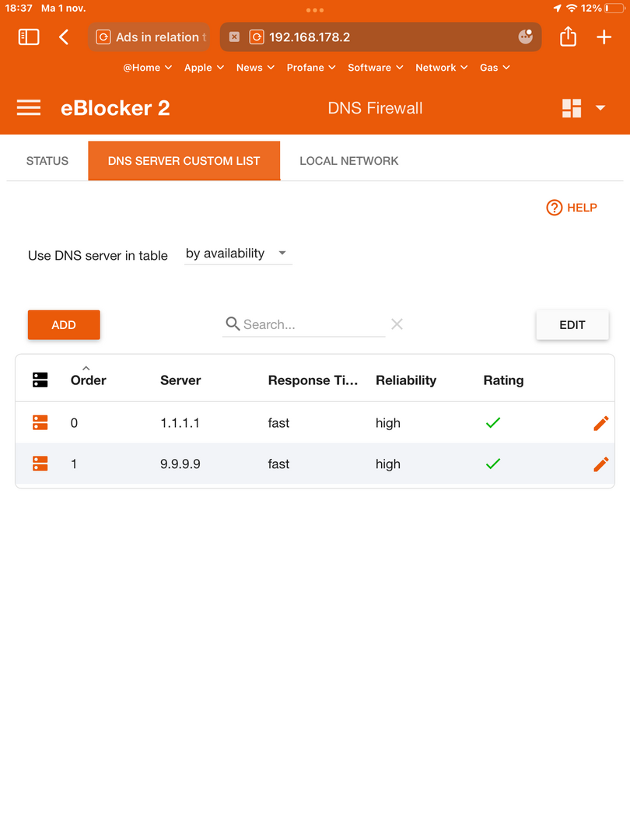
Task: Sort by the Response Time column
Action: click(313, 380)
